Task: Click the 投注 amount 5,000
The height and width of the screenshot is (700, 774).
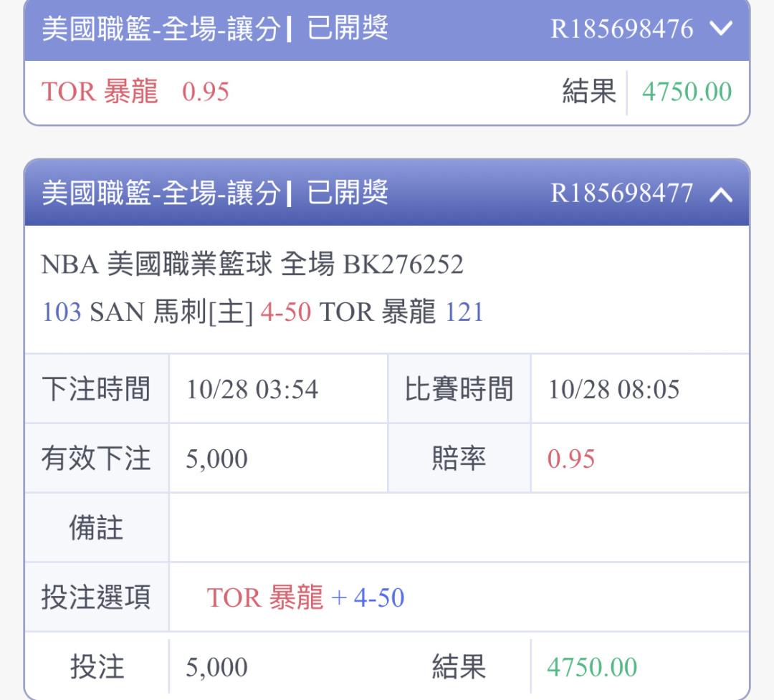Action: 216,667
